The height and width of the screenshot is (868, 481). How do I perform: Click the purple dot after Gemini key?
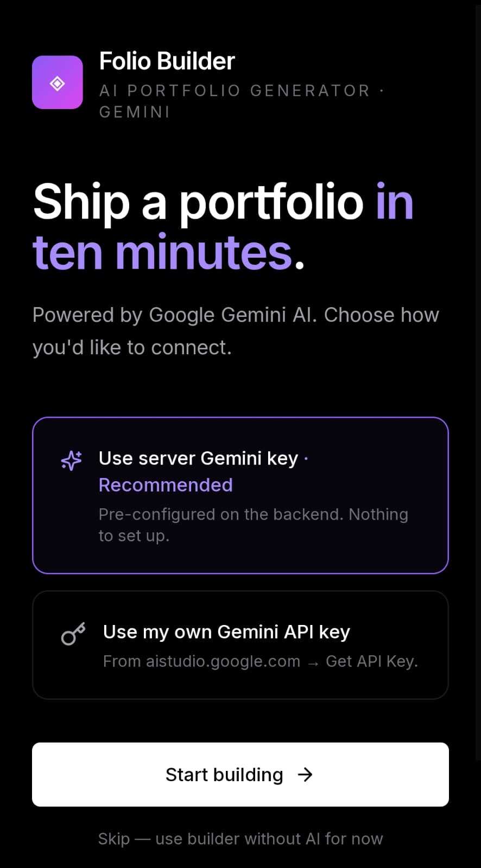pos(306,459)
